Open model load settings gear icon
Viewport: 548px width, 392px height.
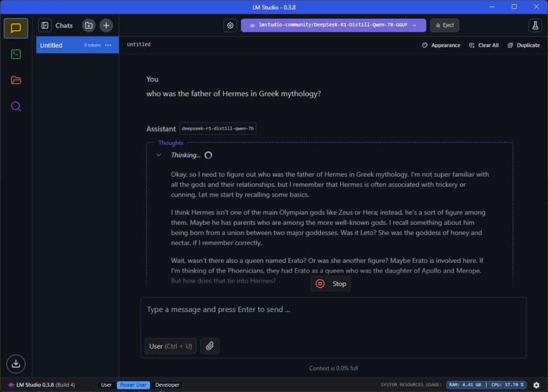click(230, 25)
